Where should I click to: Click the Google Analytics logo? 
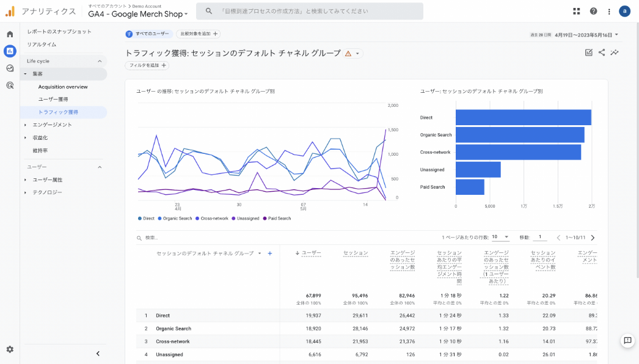tap(10, 12)
